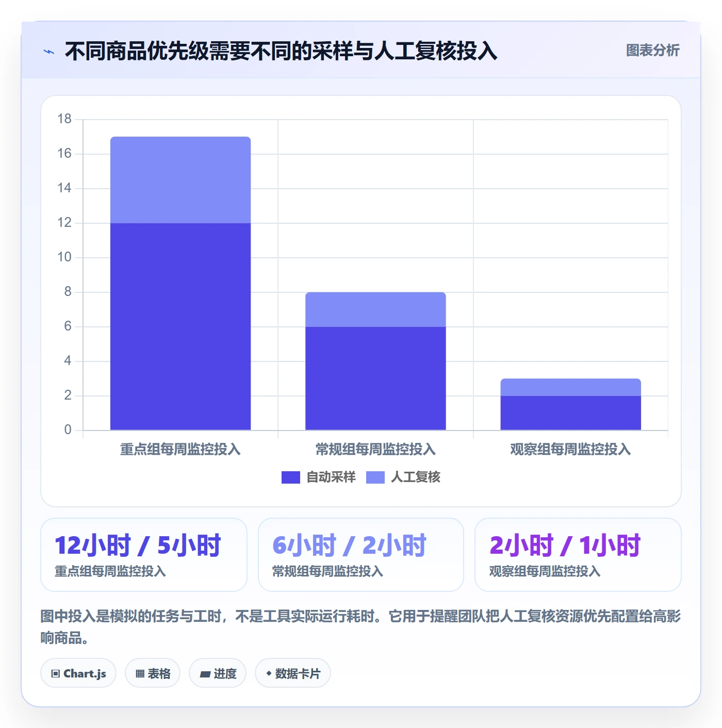This screenshot has height=728, width=722.
Task: Click the 常规组 dark 自动采样 bar segment
Action: click(375, 378)
